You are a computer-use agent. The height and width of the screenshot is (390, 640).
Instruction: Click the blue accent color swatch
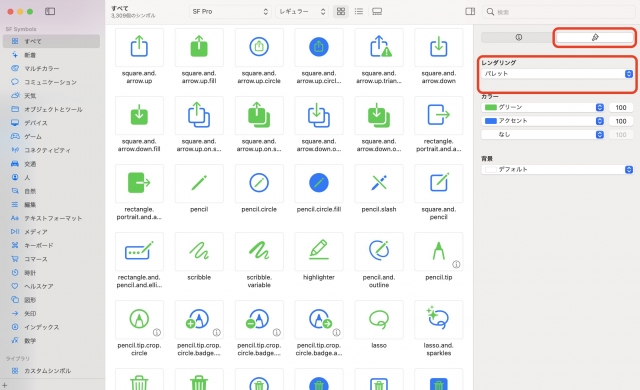point(490,121)
